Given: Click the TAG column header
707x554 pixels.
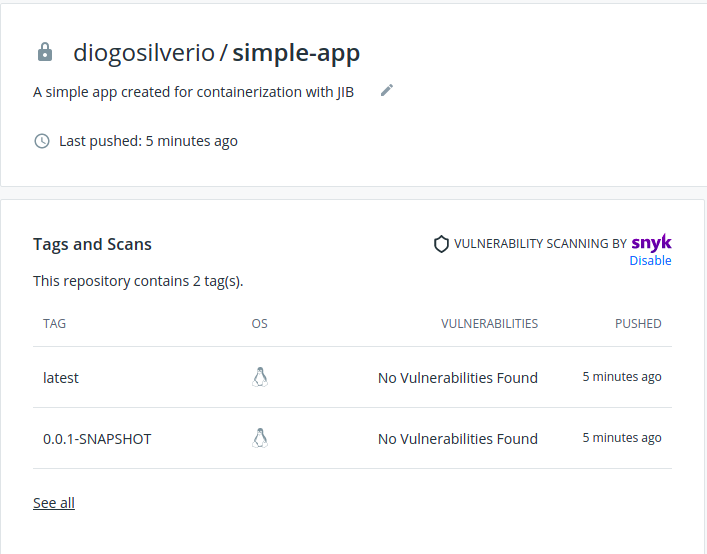Looking at the screenshot, I should 54,324.
